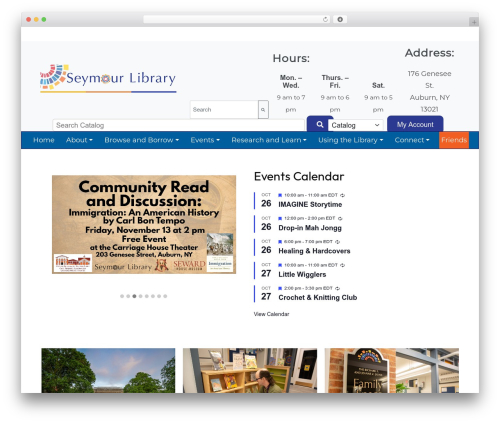This screenshot has width=500, height=423.
Task: Click recurring icon for Little Wigglers
Action: 342,265
